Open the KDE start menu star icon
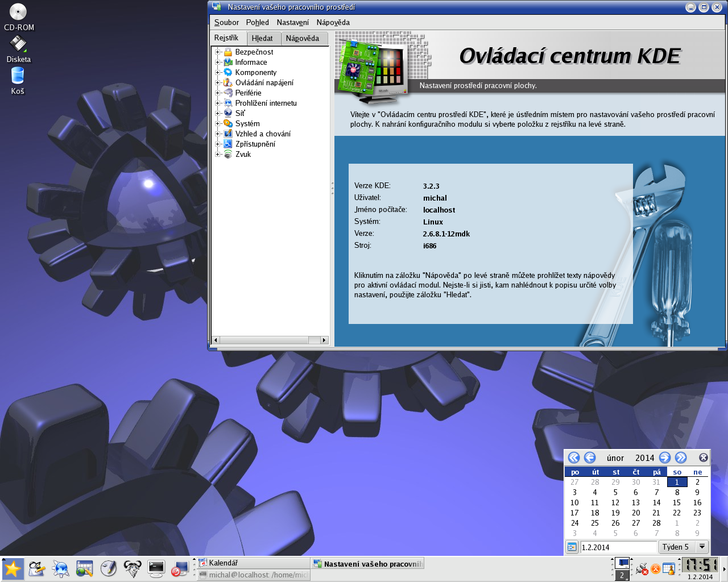728x582 pixels. (12, 569)
